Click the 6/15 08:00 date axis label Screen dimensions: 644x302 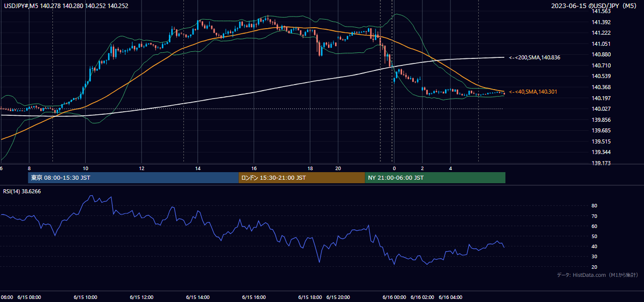coord(29,297)
